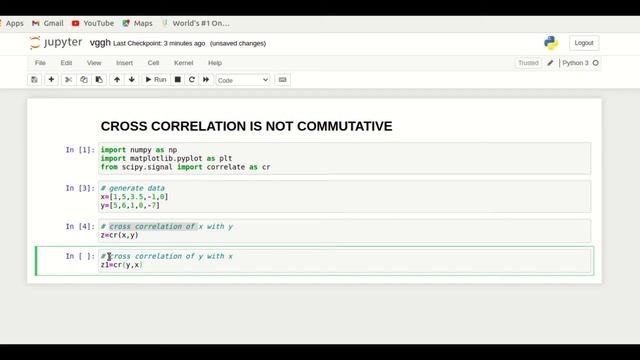Click comment cross correlation of x with y
The image size is (640, 360).
167,227
